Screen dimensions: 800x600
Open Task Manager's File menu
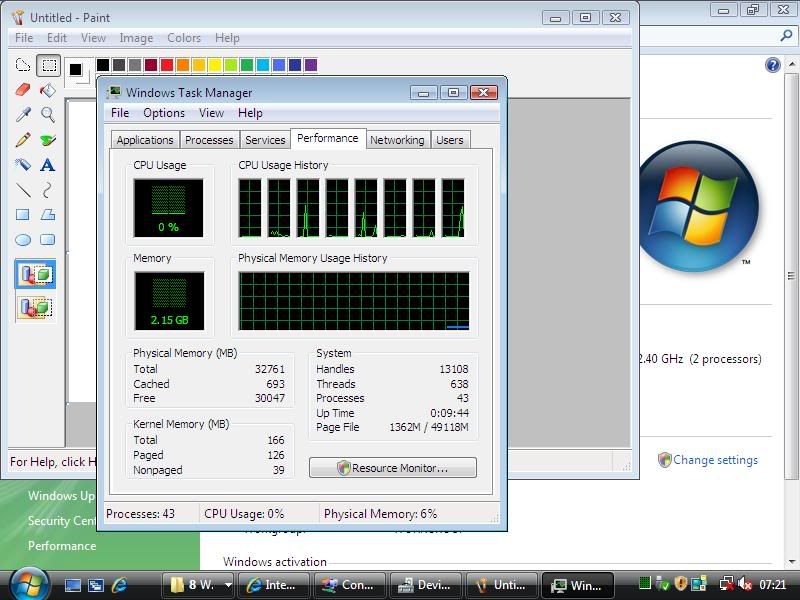[x=120, y=113]
